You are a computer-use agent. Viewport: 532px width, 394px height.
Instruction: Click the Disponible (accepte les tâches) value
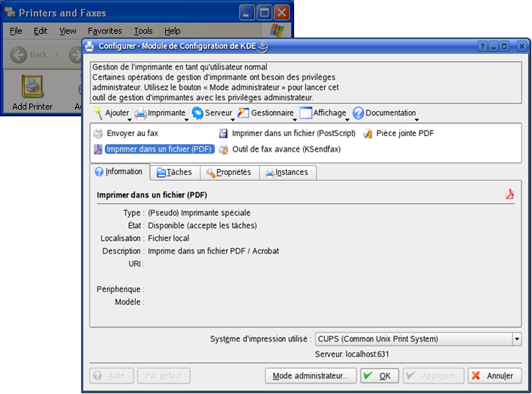(202, 225)
